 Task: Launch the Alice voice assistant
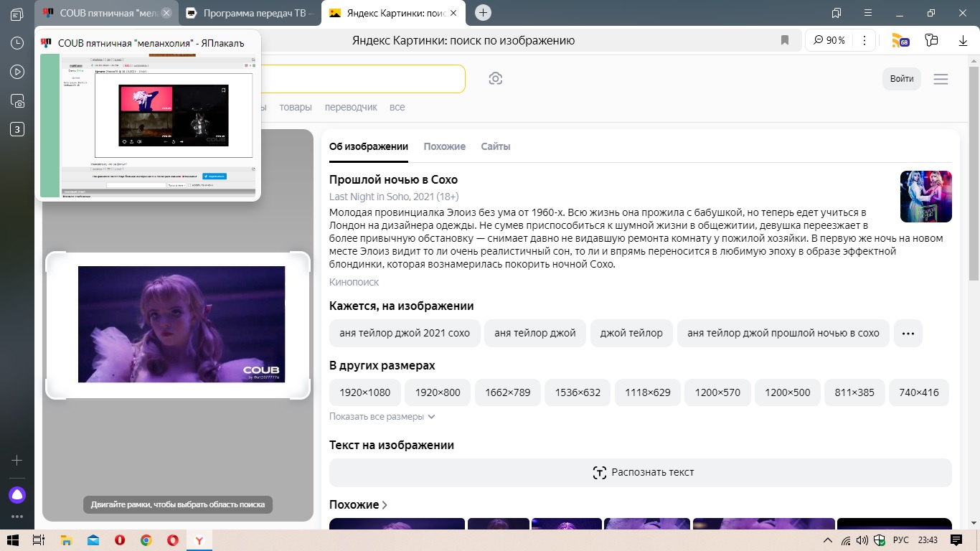pos(17,494)
